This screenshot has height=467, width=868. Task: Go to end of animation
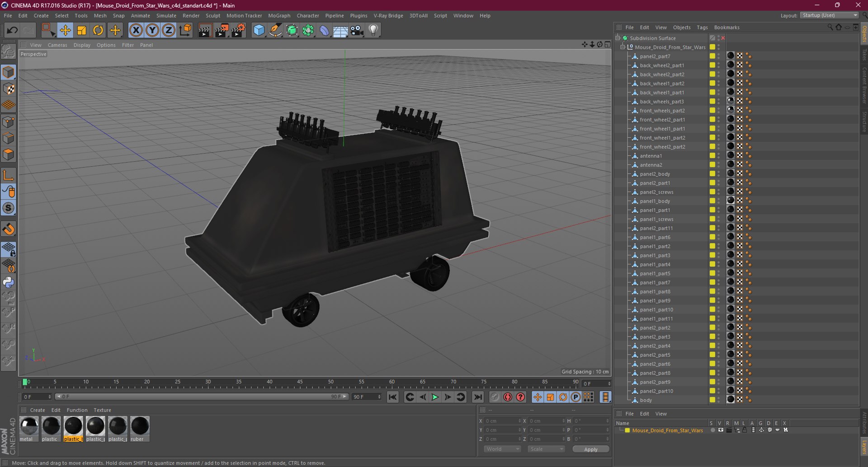478,397
